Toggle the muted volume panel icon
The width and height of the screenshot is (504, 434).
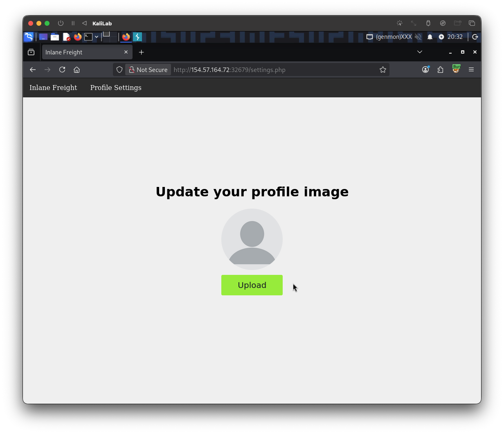pyautogui.click(x=418, y=37)
